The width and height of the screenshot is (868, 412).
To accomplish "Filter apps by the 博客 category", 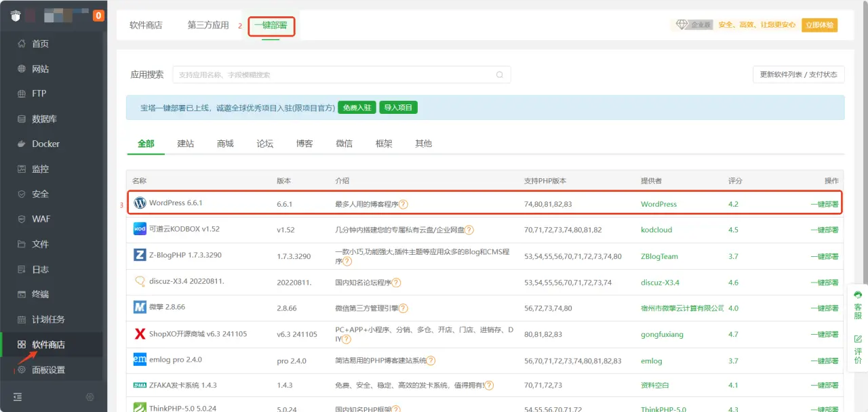I will [304, 144].
